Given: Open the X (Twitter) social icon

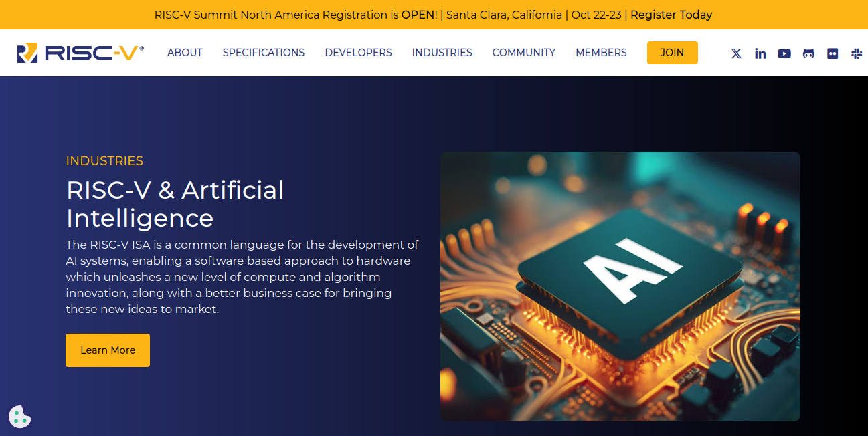Looking at the screenshot, I should pyautogui.click(x=736, y=53).
